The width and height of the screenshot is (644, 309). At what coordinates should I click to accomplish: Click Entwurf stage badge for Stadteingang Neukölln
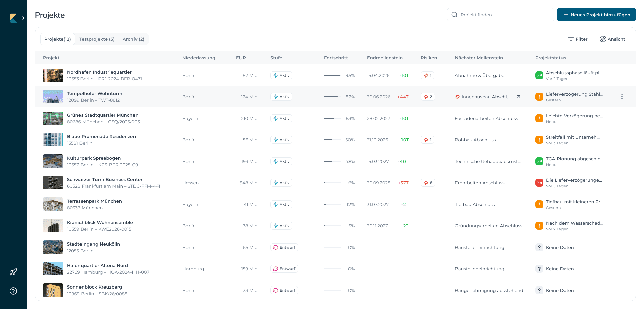point(284,247)
